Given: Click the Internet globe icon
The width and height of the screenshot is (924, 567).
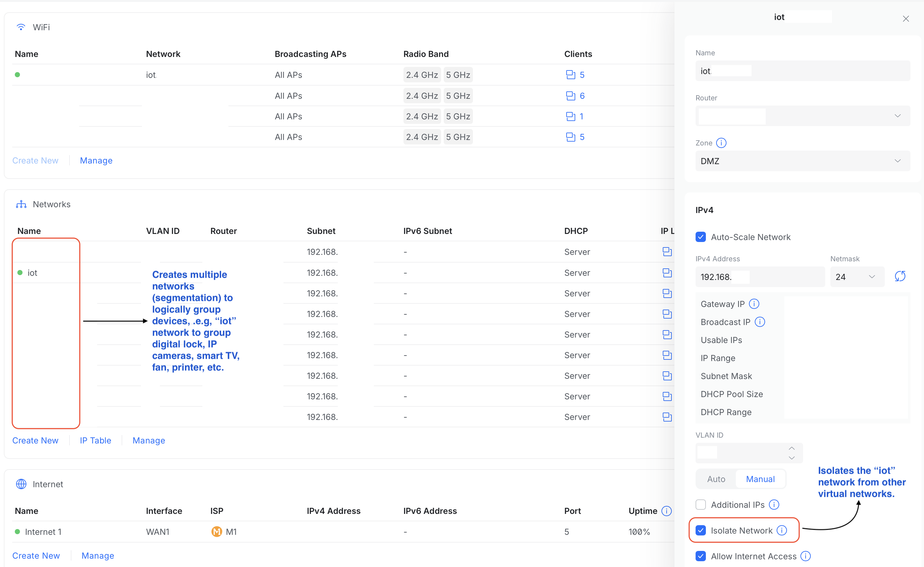Looking at the screenshot, I should click(x=21, y=484).
